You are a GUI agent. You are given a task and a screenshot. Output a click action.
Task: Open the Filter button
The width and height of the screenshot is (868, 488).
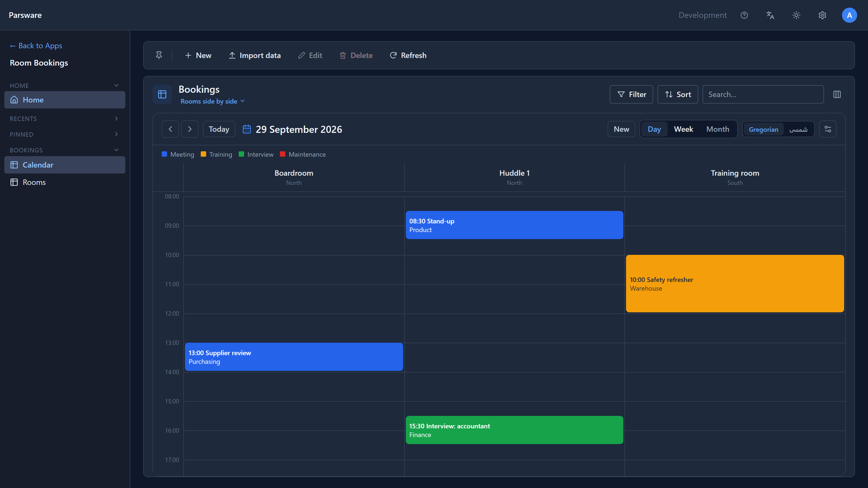tap(631, 94)
